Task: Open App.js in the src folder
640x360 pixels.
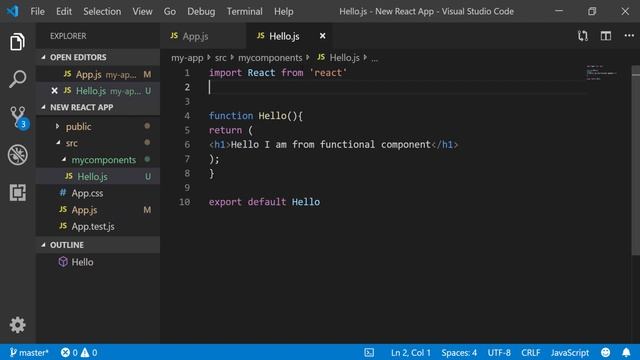Action: click(98, 210)
